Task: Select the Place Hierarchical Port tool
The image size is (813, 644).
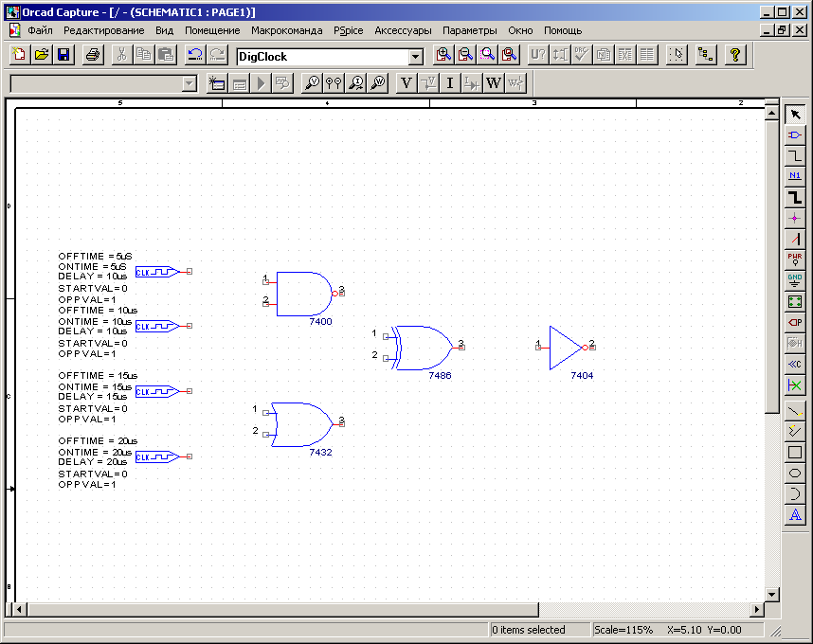Action: (795, 322)
